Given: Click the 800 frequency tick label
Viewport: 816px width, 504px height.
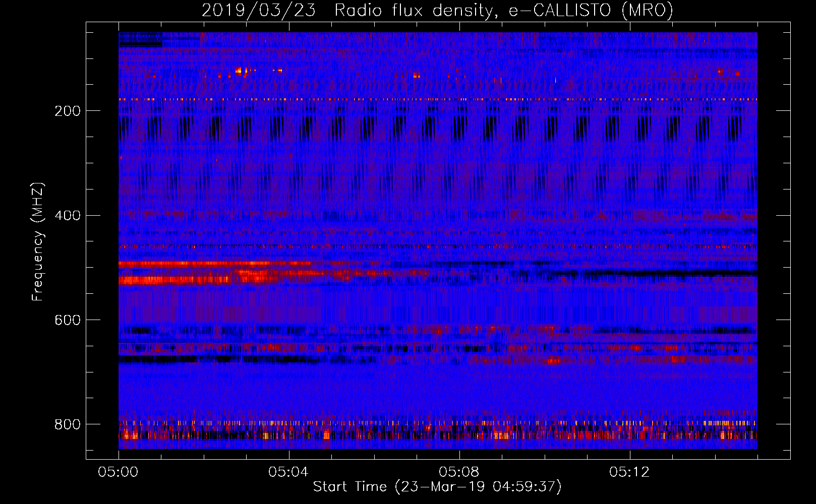Looking at the screenshot, I should point(68,424).
